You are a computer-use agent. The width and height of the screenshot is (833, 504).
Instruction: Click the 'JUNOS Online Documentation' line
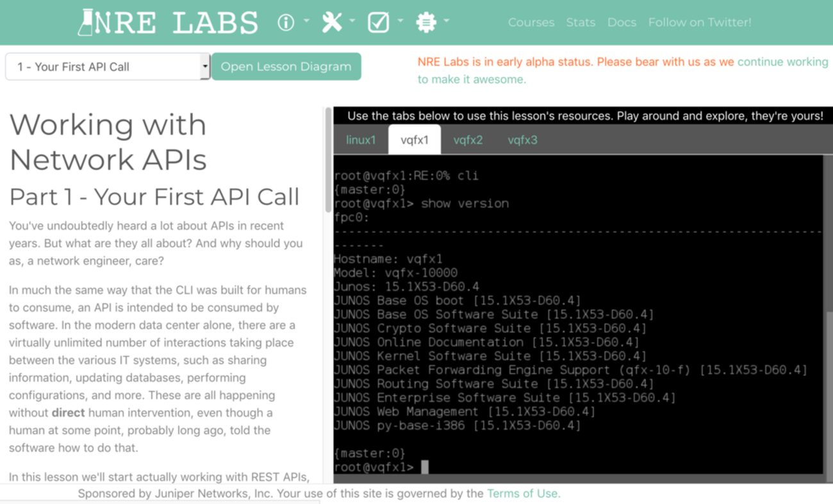[x=486, y=343]
